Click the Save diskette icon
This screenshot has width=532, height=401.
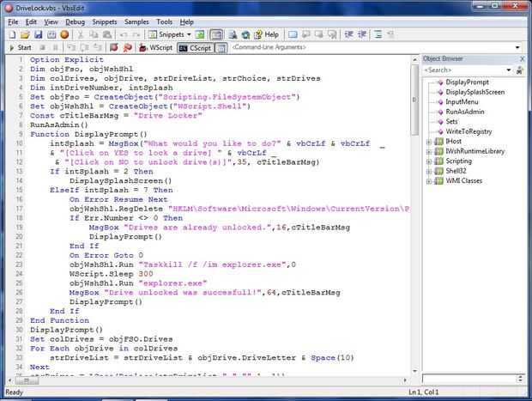click(x=38, y=34)
